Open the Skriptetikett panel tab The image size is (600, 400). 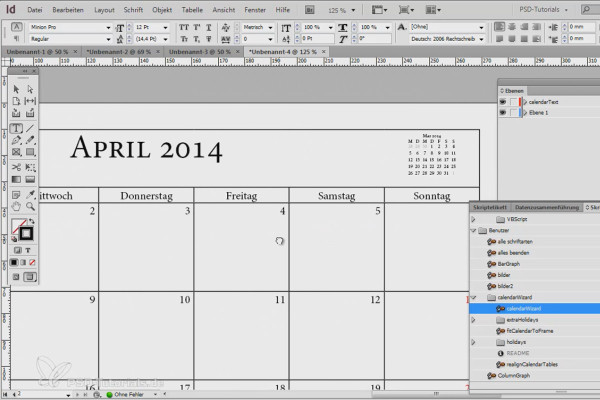pyautogui.click(x=490, y=207)
